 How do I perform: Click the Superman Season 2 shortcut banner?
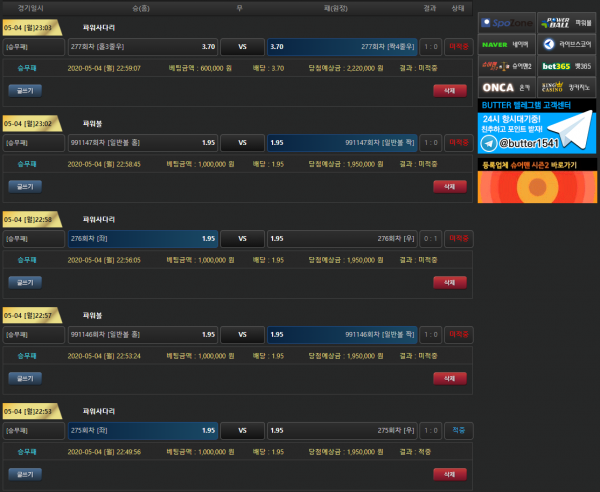point(537,180)
